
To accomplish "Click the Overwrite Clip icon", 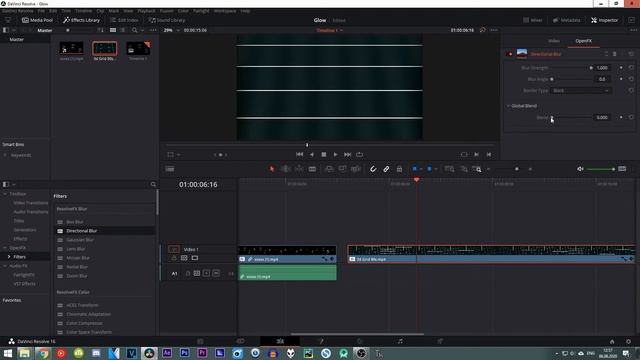I will click(x=342, y=169).
